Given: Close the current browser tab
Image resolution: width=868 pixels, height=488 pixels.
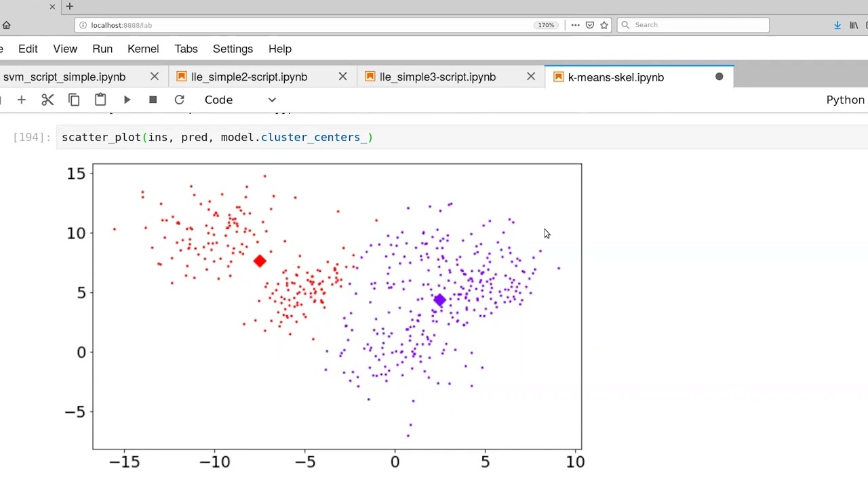Looking at the screenshot, I should 52,7.
